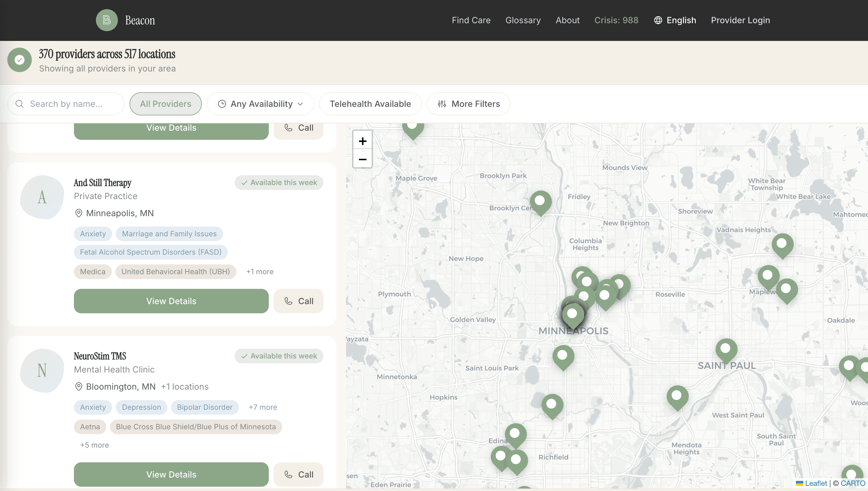Click the green checkmark results icon

click(20, 60)
